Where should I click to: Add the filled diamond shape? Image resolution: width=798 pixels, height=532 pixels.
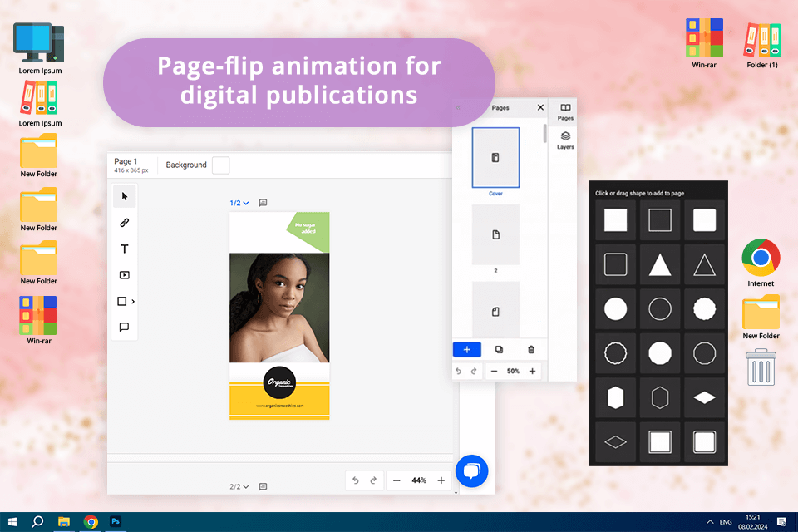(x=704, y=397)
